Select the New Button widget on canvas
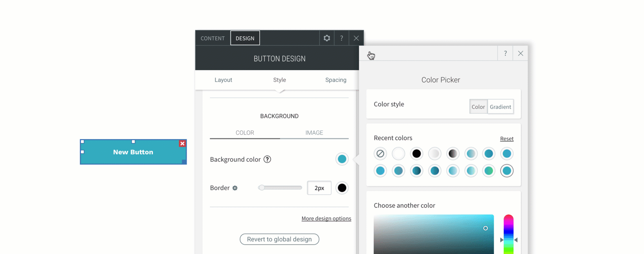 coord(133,152)
